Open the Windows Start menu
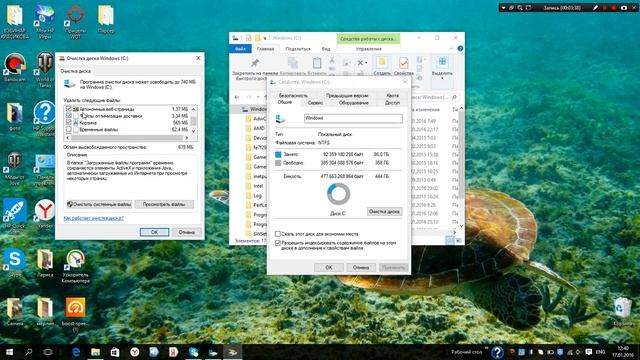This screenshot has height=360, width=640. click(9, 351)
